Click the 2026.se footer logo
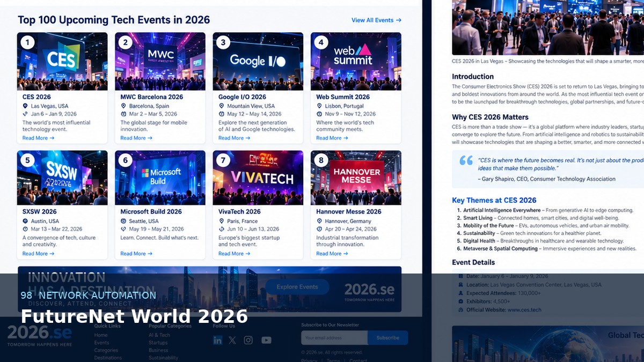Screen dimensions: 644x362 pyautogui.click(x=40, y=335)
